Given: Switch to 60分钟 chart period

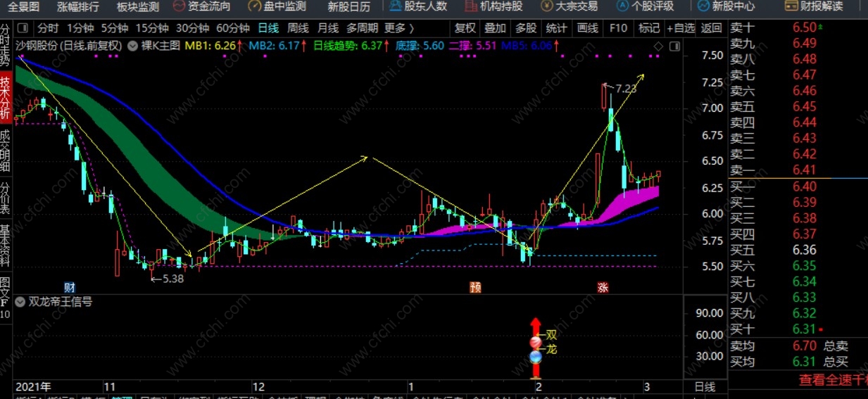Looking at the screenshot, I should click(233, 29).
